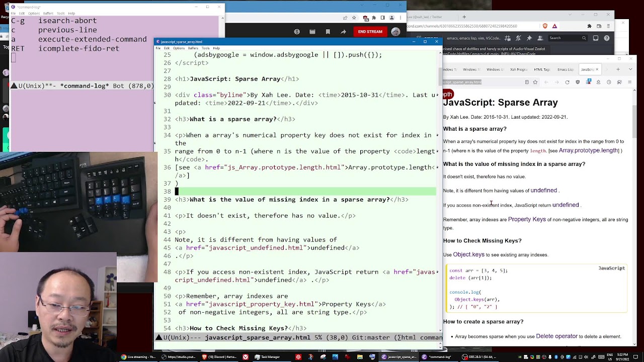Click the 'How to Check Missing Keys?' heading
Viewport: 644px width, 362px height.
click(x=482, y=241)
